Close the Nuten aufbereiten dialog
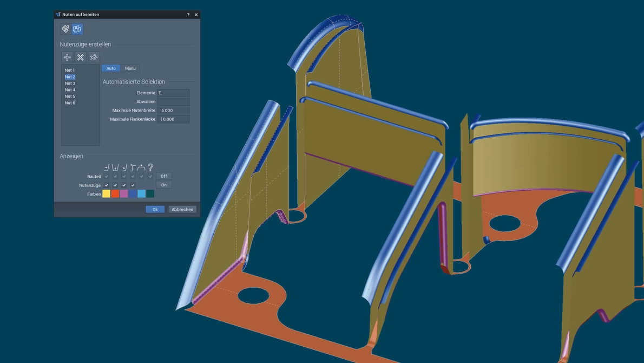Screen dimensions: 644x363 (196, 15)
